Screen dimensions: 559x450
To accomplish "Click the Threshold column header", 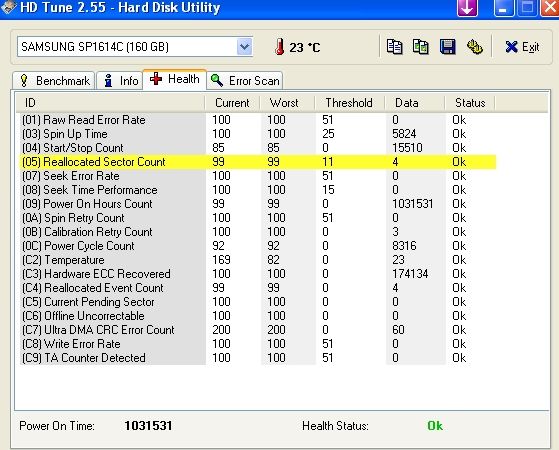I will tap(349, 103).
